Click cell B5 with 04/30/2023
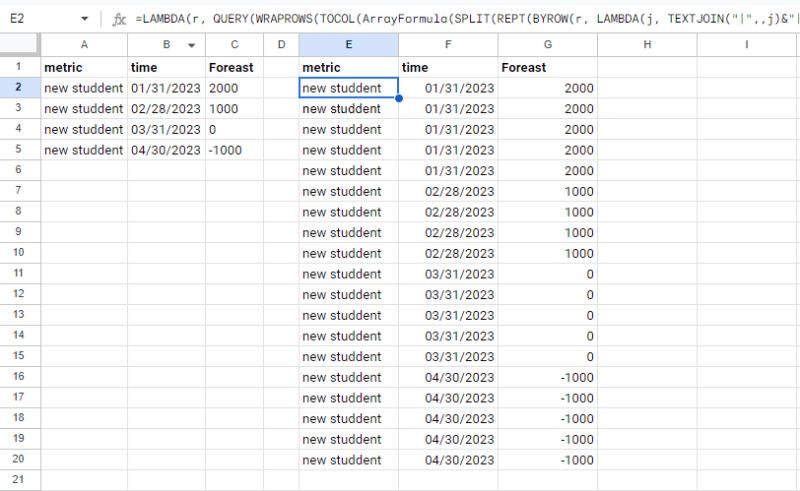This screenshot has height=491, width=800. point(166,150)
